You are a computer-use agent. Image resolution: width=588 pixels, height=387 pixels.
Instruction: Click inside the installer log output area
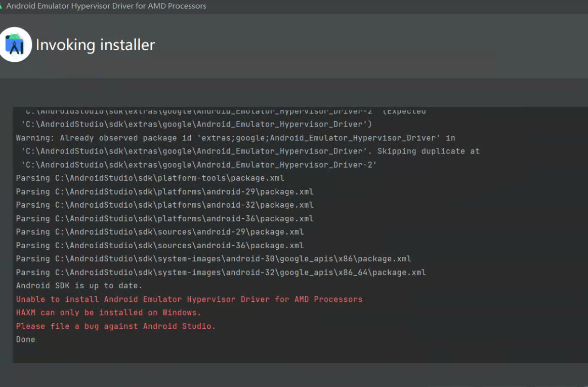click(x=293, y=233)
